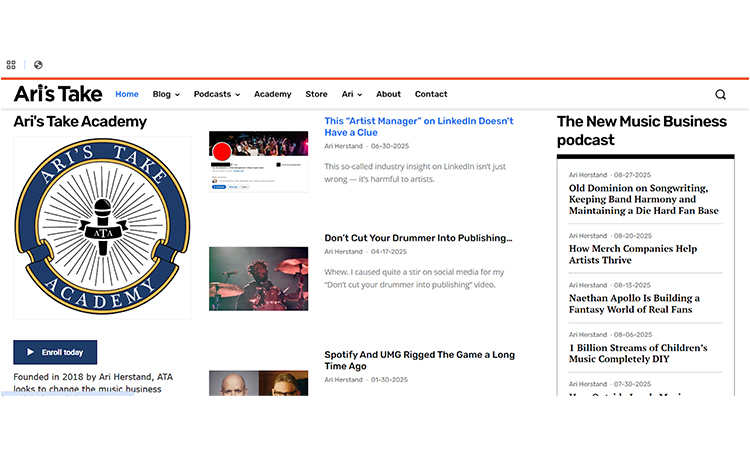
Task: Click the Ari's Take site logo
Action: pos(58,94)
